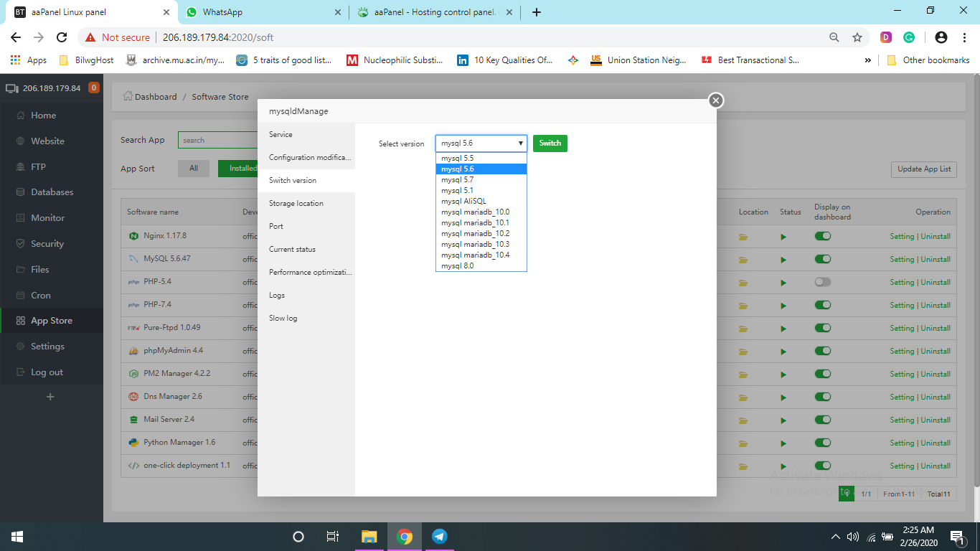
Task: Toggle Nginx display on dashboard switch
Action: click(823, 236)
